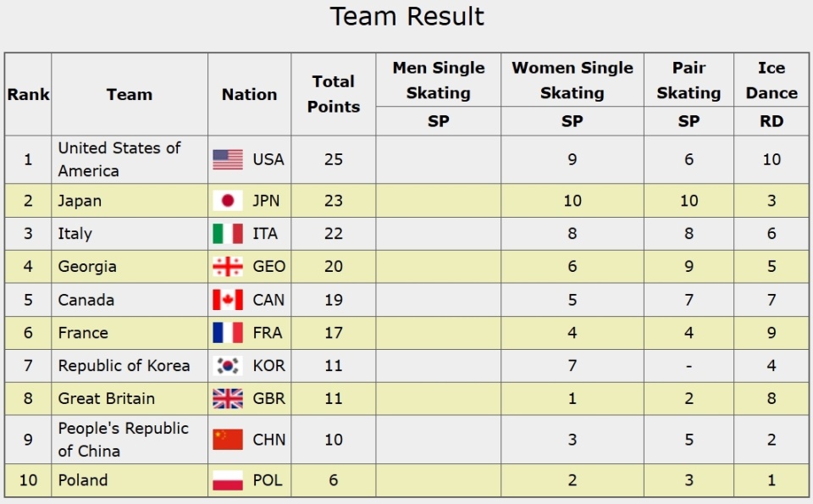Click the Korea flag icon
This screenshot has width=813, height=504.
(x=228, y=366)
